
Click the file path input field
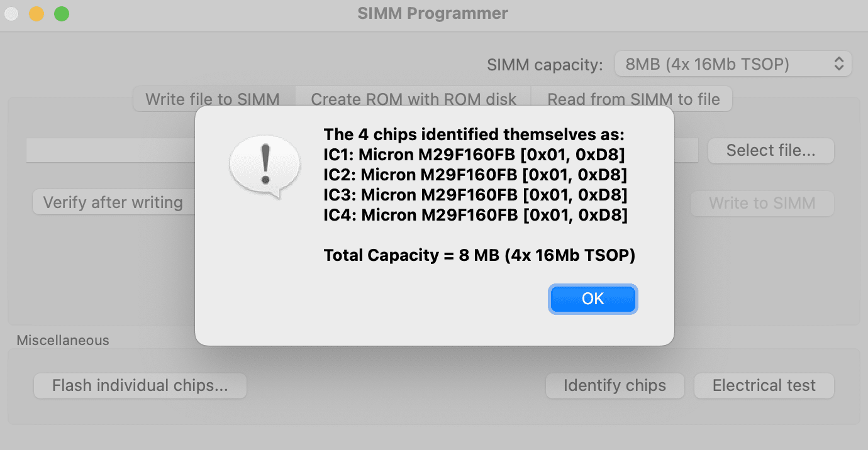click(x=110, y=151)
